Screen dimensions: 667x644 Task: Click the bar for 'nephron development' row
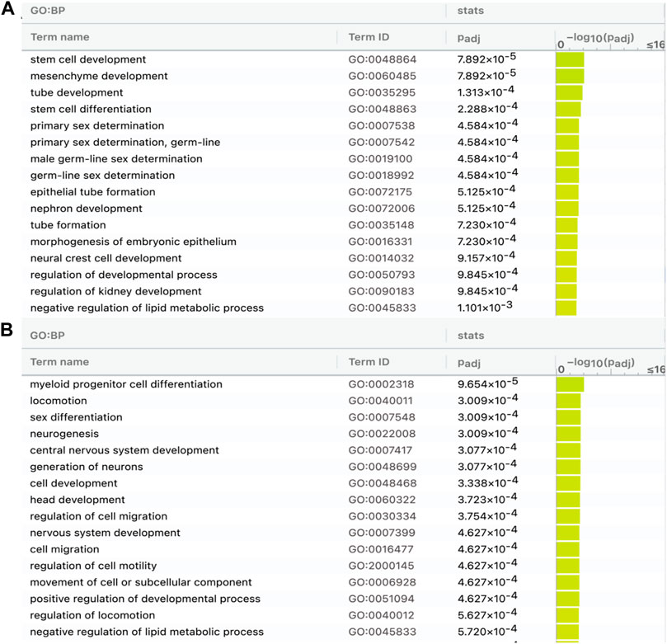tap(567, 209)
